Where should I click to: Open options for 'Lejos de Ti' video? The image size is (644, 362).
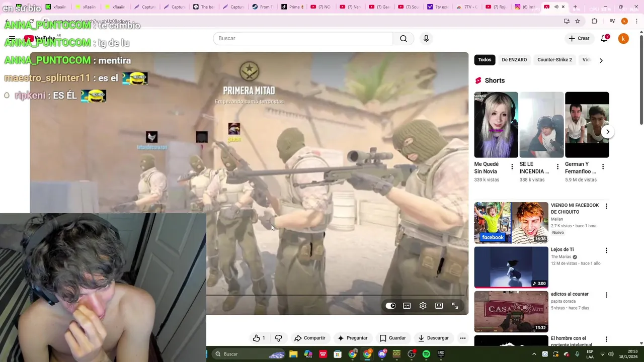[606, 250]
